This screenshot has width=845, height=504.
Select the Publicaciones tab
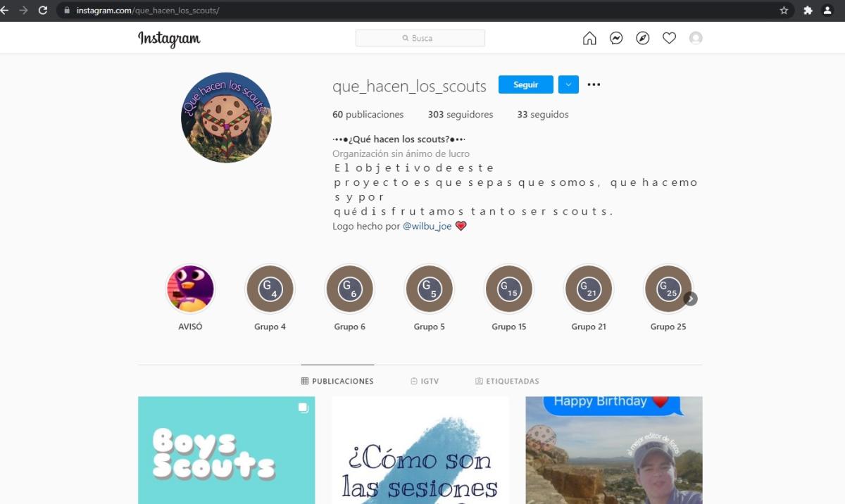(x=337, y=381)
